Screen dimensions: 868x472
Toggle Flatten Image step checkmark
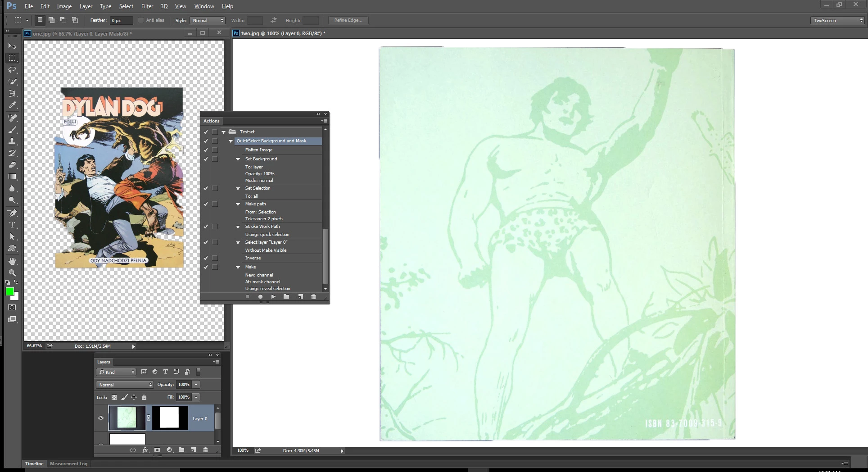pyautogui.click(x=206, y=150)
